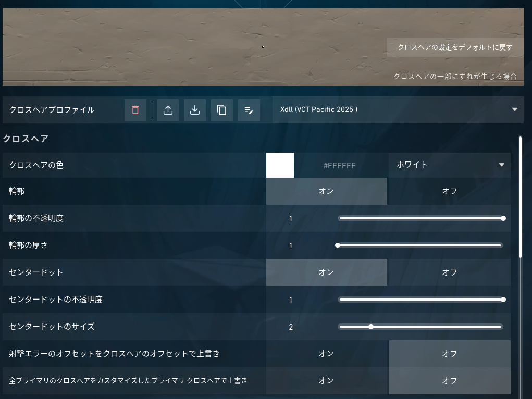Click the センタードットの不透明度 value 1
Image resolution: width=532 pixels, height=399 pixels.
pos(291,300)
